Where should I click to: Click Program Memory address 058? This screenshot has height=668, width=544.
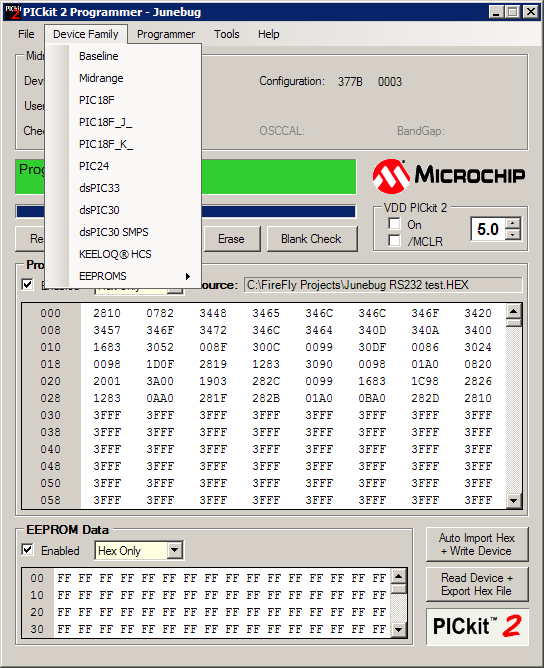point(50,501)
